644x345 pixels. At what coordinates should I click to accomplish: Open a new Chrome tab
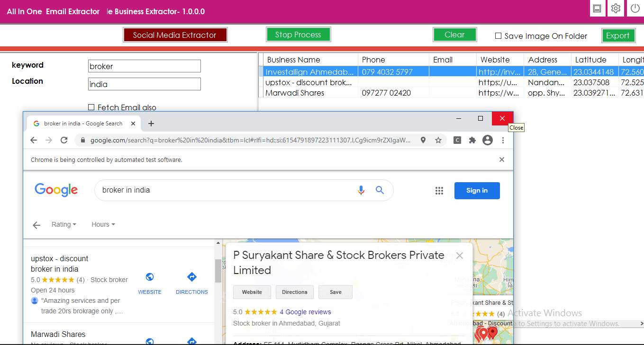(151, 124)
